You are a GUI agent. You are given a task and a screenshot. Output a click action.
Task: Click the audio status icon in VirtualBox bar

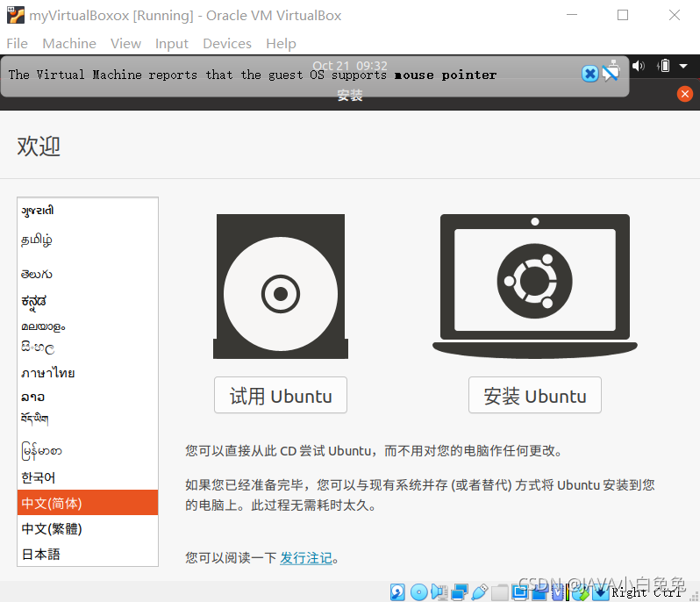(439, 592)
